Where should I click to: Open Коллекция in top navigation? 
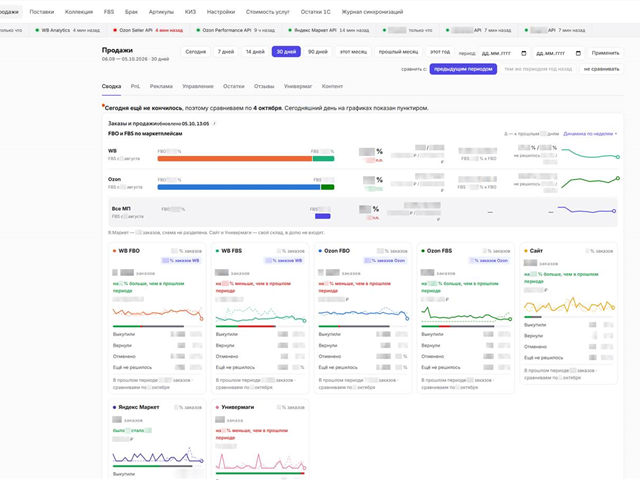point(79,12)
